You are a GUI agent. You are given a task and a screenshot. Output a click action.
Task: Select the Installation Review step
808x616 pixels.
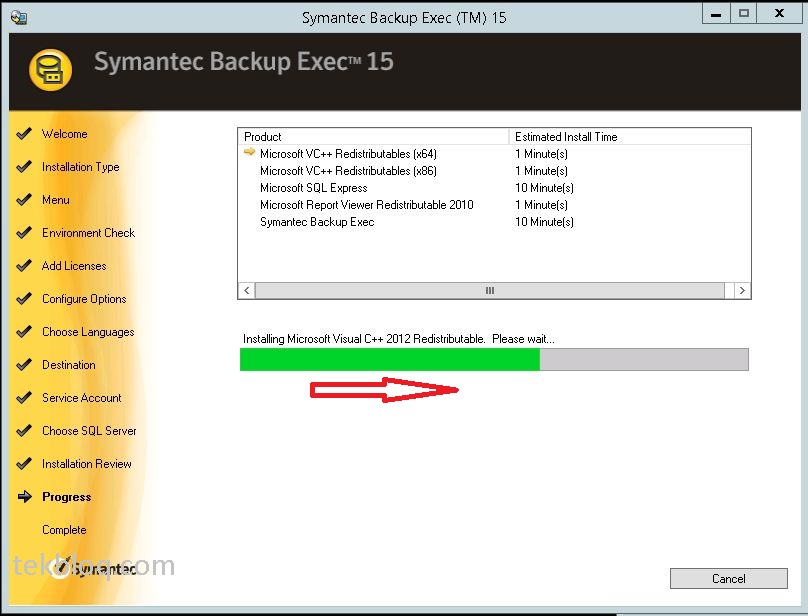(87, 464)
